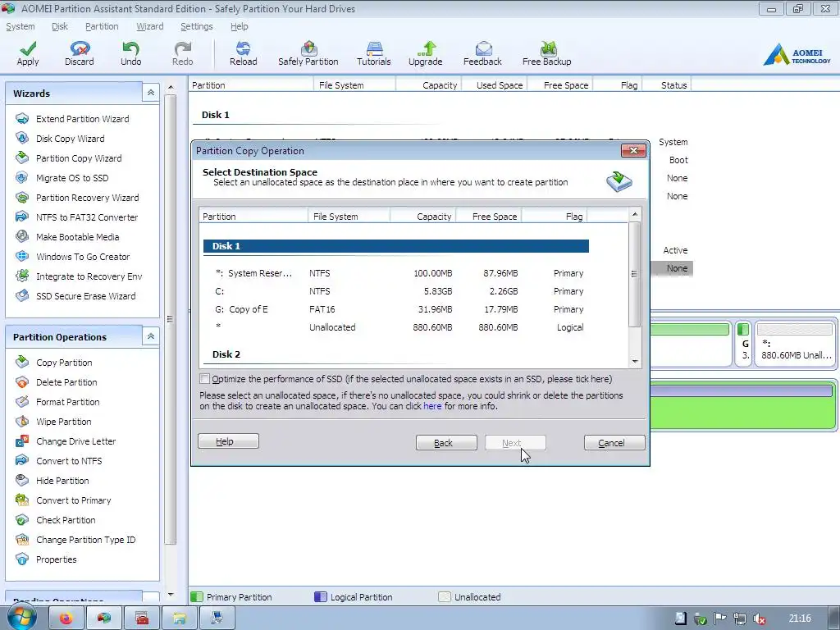Select the G: Copy of E row
This screenshot has width=840, height=630.
pyautogui.click(x=396, y=309)
